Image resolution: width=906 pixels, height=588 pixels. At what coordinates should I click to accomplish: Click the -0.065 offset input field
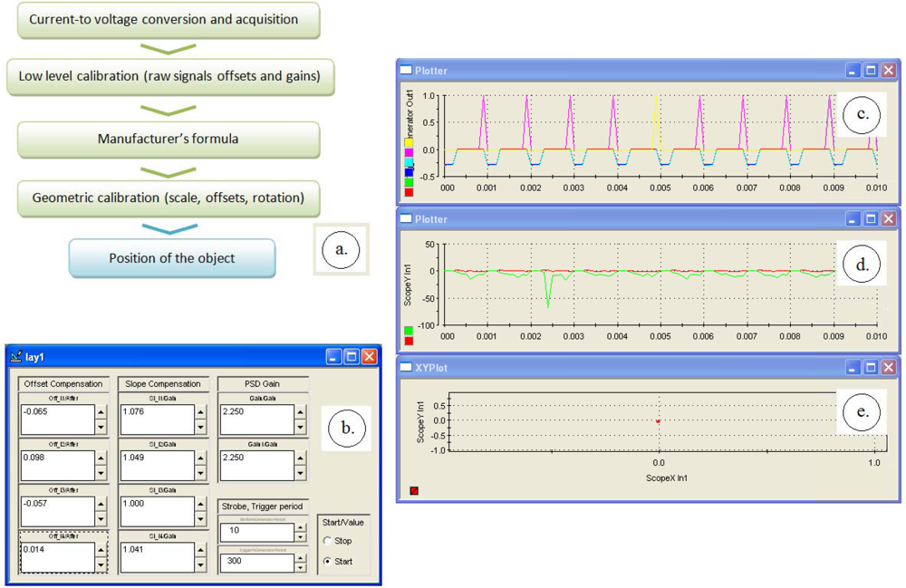coord(58,419)
